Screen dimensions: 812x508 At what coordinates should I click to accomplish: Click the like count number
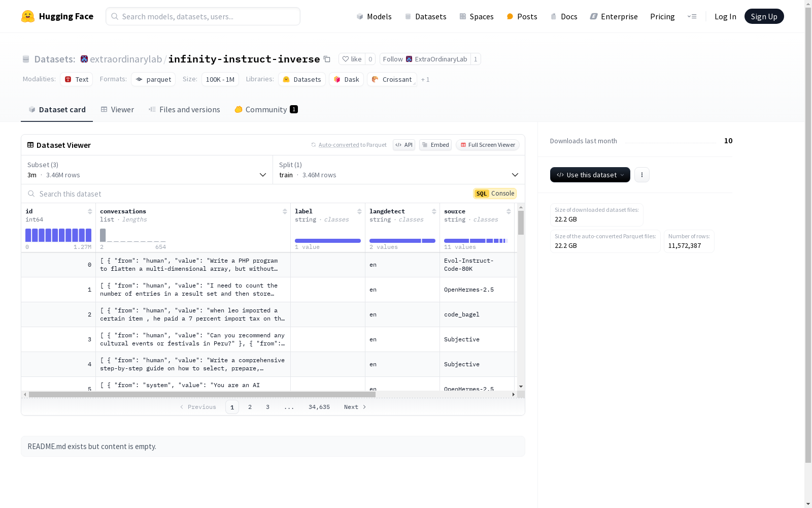(x=370, y=59)
